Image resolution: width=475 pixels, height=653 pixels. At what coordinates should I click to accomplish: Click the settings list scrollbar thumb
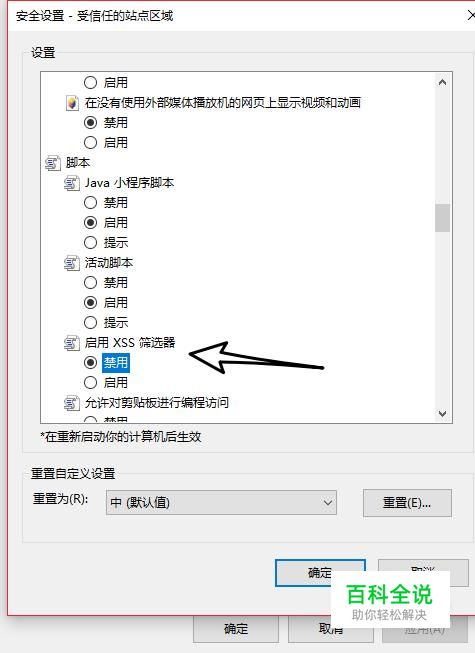(443, 217)
